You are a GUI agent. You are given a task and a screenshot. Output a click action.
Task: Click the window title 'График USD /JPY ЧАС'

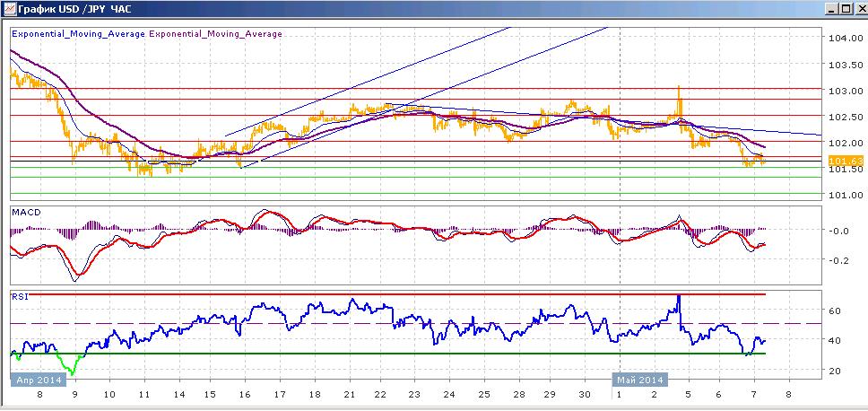[x=74, y=9]
